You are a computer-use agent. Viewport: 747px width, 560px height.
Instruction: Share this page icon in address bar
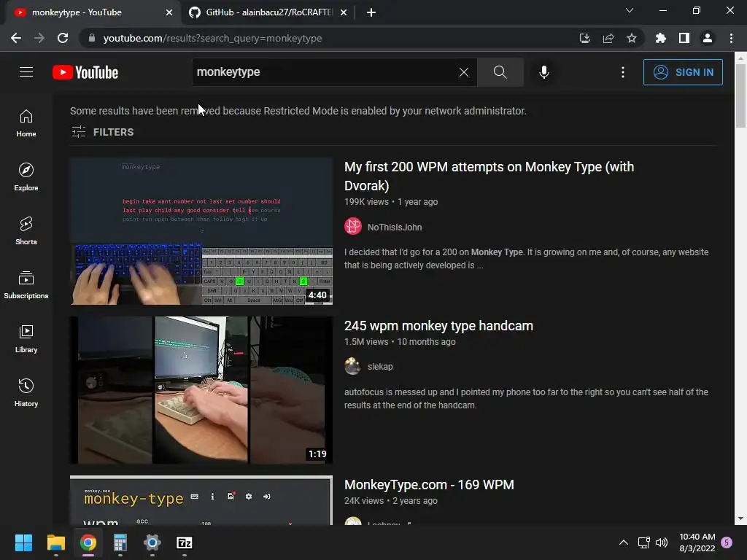608,38
